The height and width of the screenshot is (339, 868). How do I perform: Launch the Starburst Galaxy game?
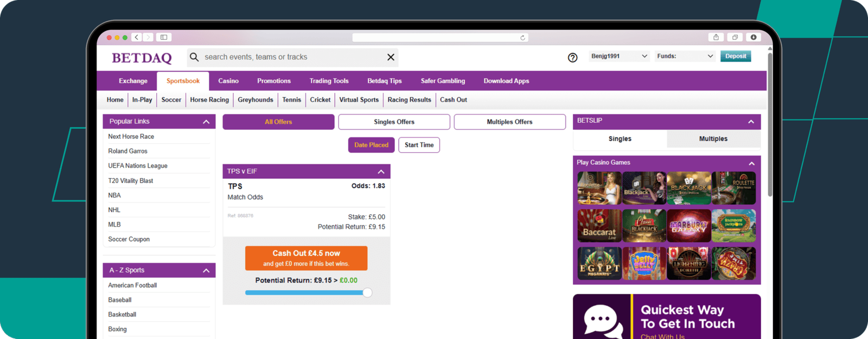689,225
